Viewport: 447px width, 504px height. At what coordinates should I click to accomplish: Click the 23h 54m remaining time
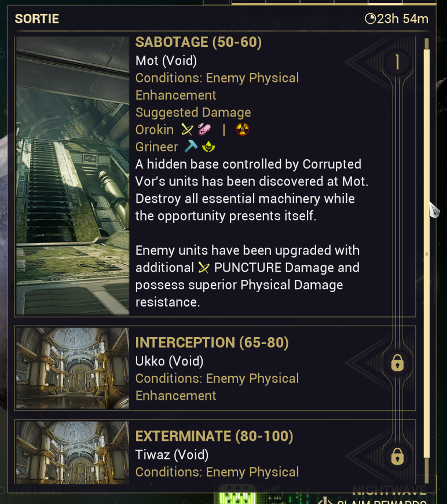(402, 19)
